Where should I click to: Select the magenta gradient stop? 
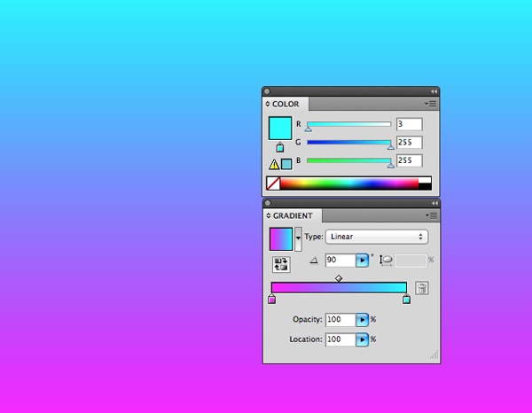(272, 299)
